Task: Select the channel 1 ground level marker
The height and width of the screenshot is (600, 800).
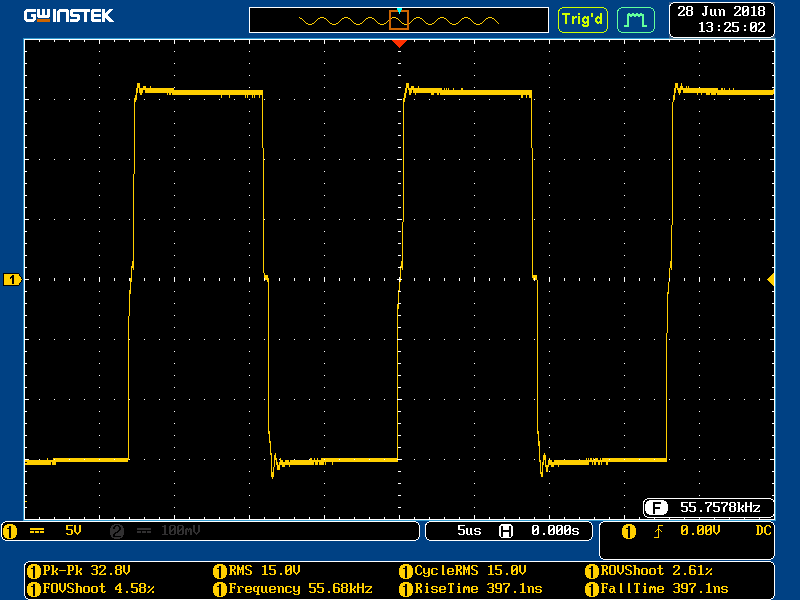Action: tap(12, 280)
